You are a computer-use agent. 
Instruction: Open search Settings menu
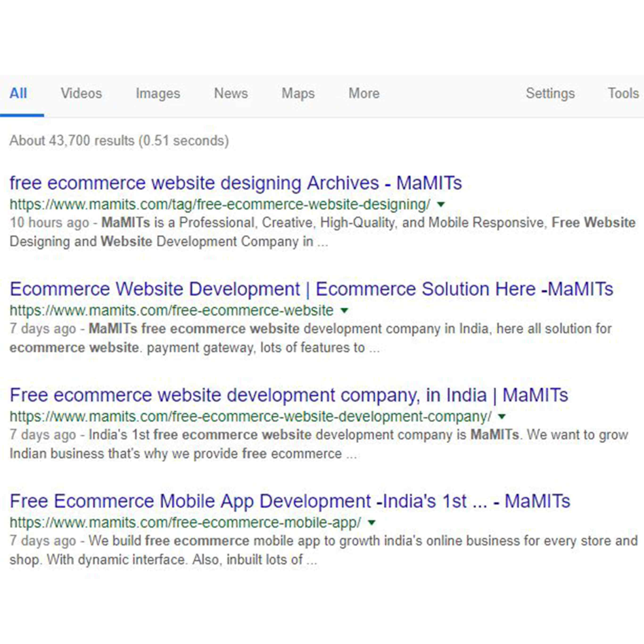click(550, 93)
